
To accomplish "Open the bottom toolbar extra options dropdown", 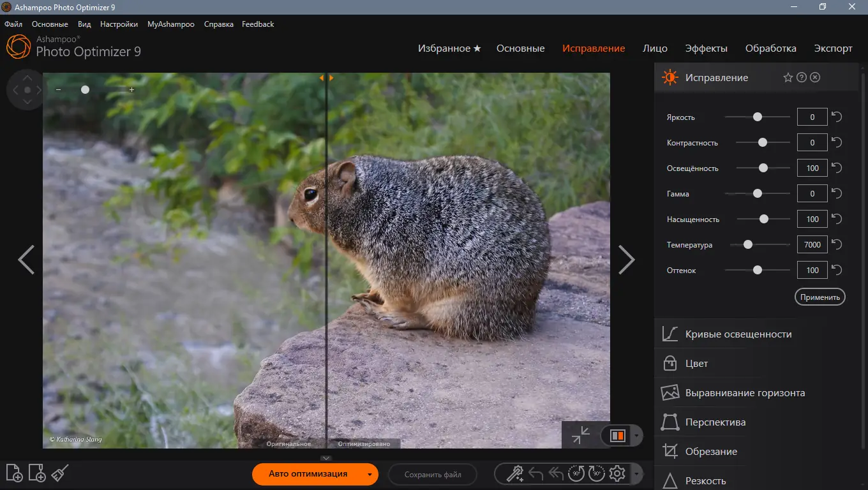I will [636, 474].
